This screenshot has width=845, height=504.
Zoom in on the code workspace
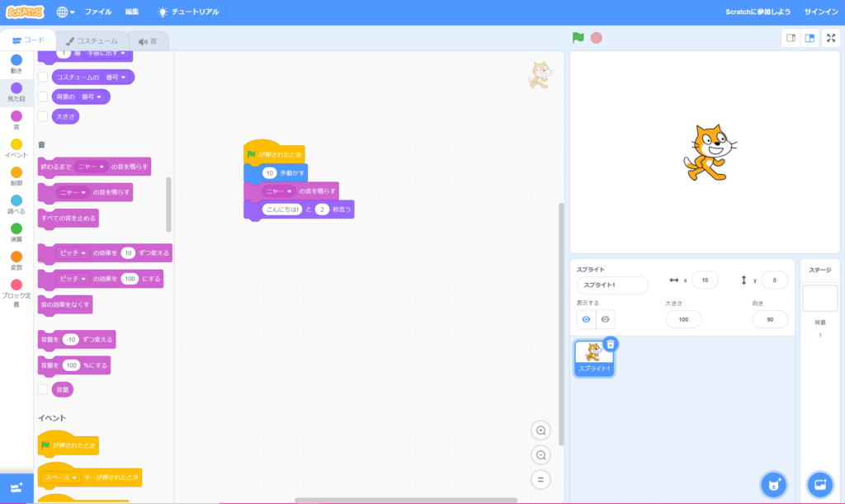tap(541, 431)
